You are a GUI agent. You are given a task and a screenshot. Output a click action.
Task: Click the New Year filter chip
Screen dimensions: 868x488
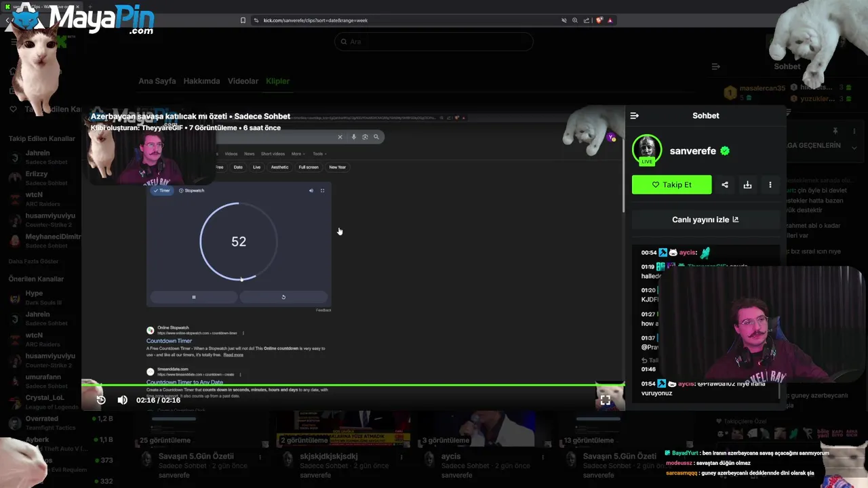click(x=337, y=167)
